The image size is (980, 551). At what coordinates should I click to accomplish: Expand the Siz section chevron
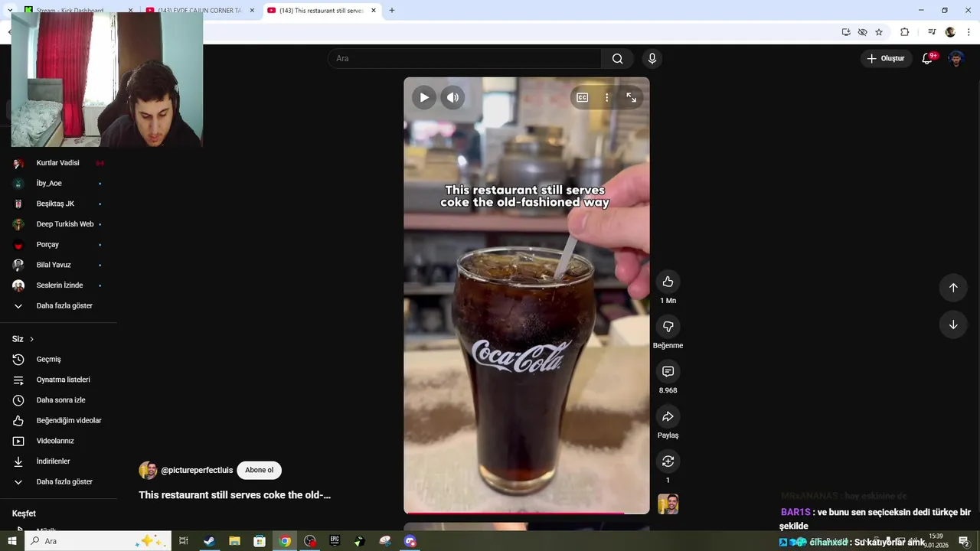(31, 339)
